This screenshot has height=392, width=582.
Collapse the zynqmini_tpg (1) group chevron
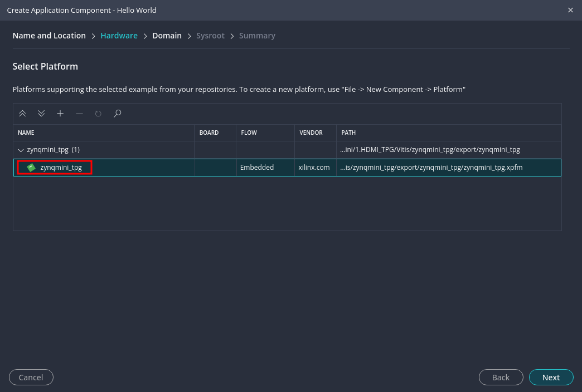21,150
